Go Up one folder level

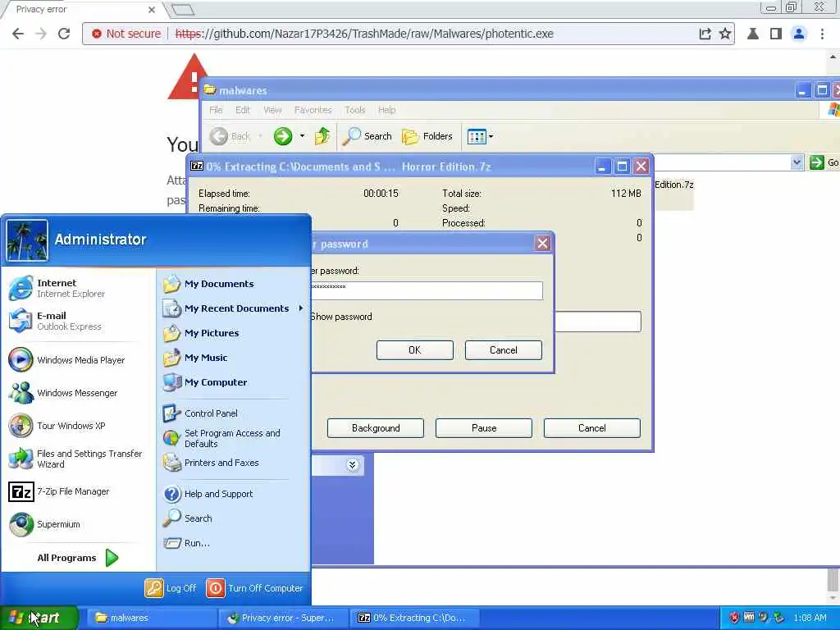(x=322, y=136)
